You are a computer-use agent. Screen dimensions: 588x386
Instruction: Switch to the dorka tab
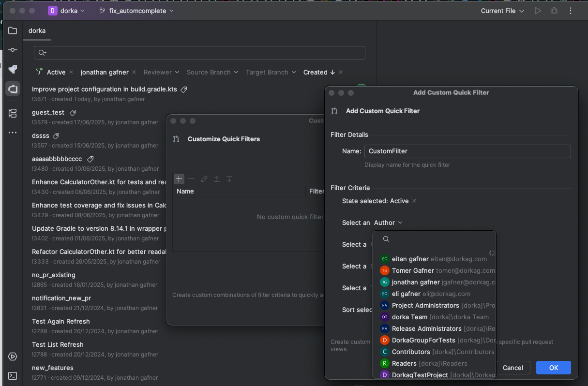coord(37,30)
